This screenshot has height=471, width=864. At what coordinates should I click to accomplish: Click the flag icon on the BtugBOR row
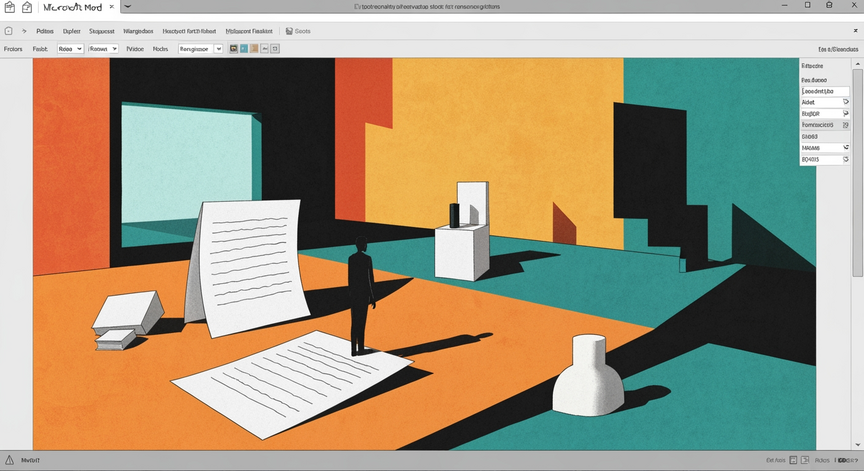tap(846, 114)
